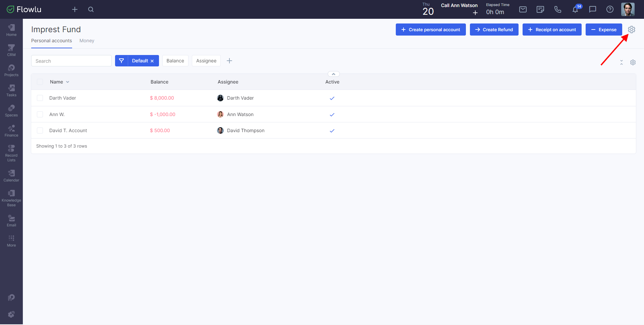
Task: Open the Finance sidebar icon
Action: (11, 131)
